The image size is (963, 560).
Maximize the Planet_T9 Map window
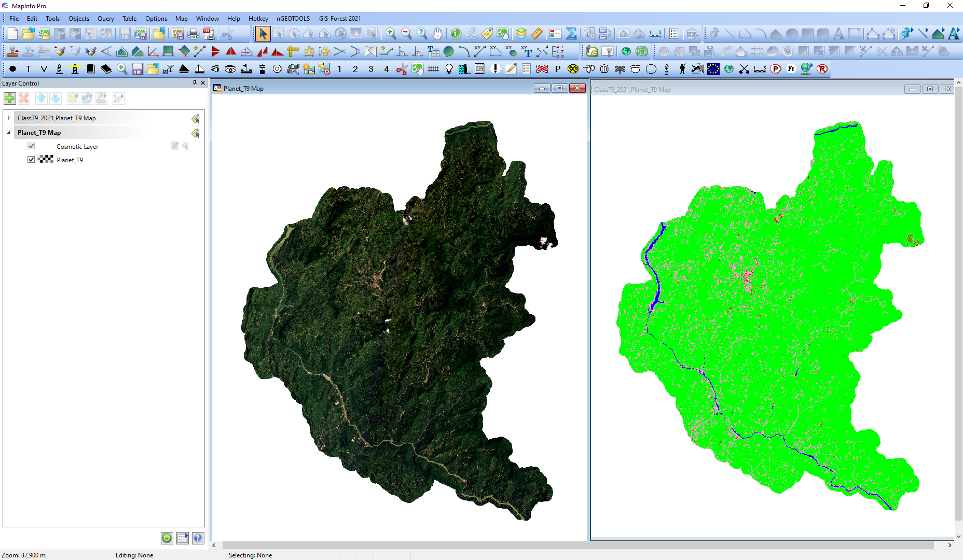coord(559,88)
